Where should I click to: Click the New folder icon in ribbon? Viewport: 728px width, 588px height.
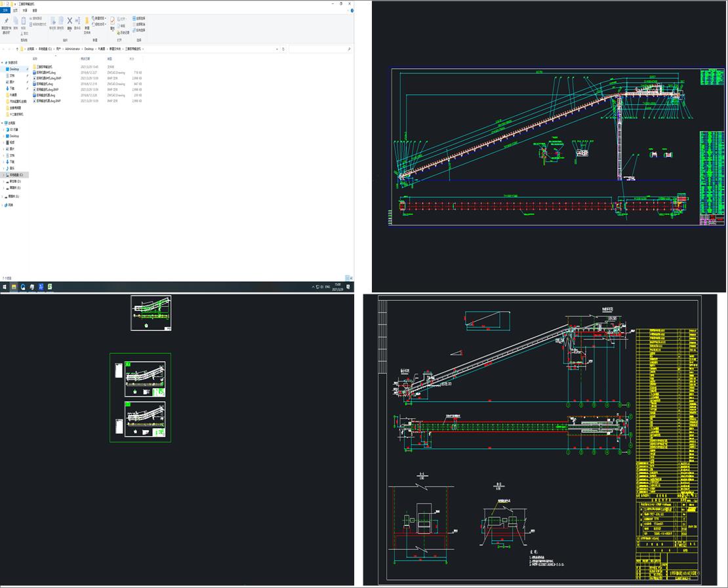pyautogui.click(x=87, y=21)
